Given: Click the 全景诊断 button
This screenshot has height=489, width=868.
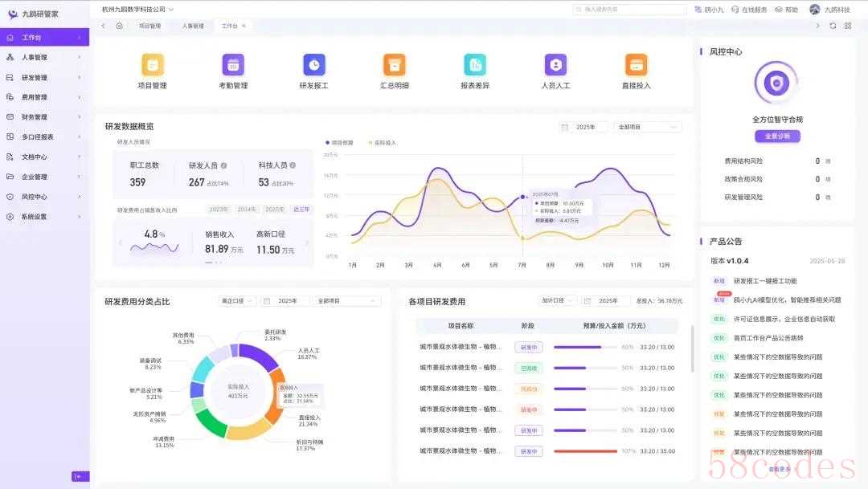Looking at the screenshot, I should [776, 137].
